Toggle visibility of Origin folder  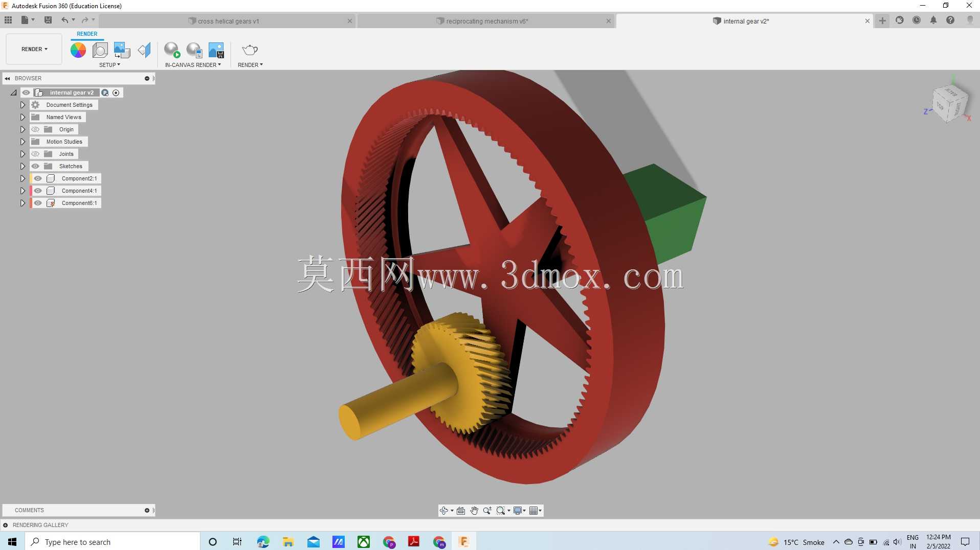click(35, 129)
